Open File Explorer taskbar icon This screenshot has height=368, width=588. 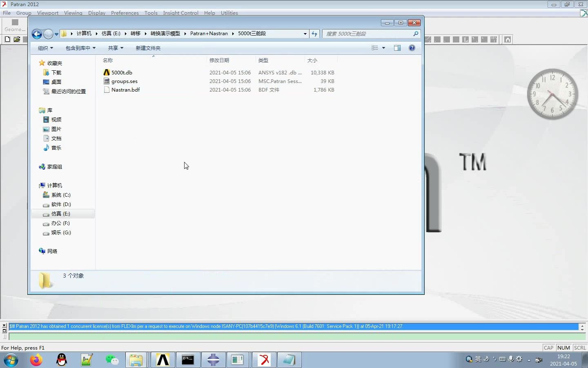click(x=136, y=360)
